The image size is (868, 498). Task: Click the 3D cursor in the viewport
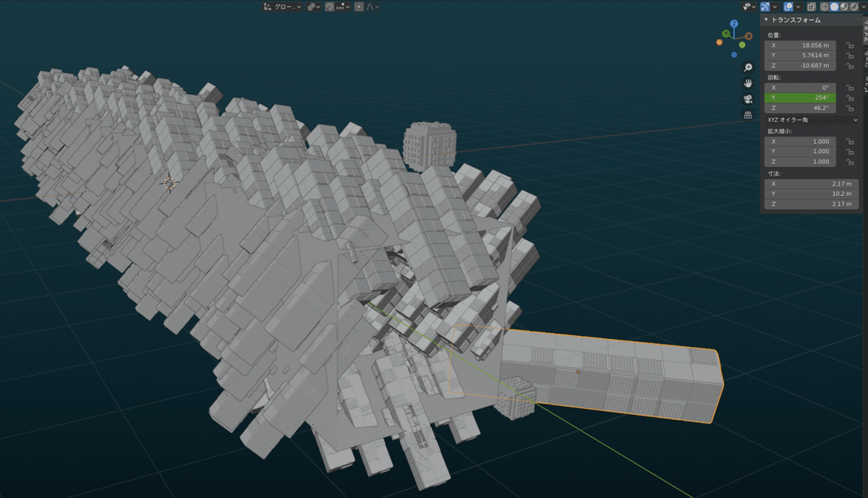click(x=170, y=183)
